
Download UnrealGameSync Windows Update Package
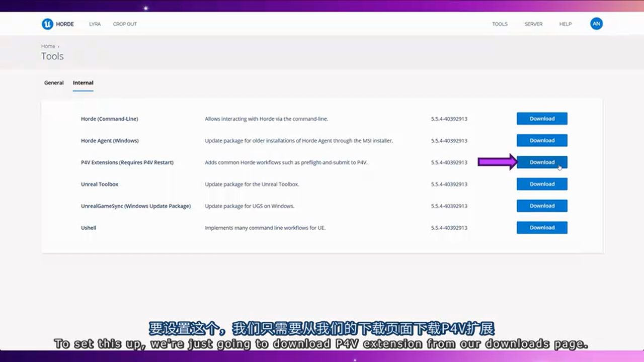pos(542,206)
